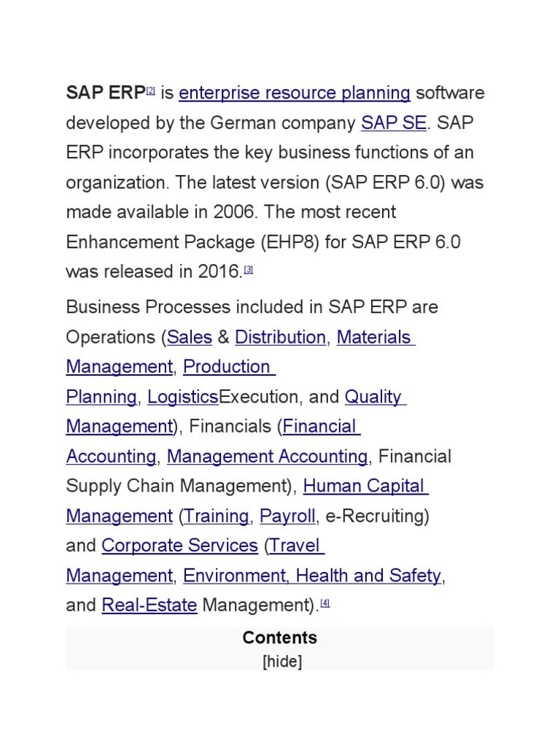Open the enterprise resource planning link

coord(294,93)
